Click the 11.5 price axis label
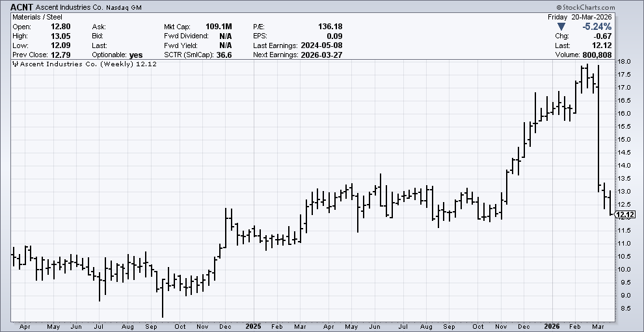 pyautogui.click(x=624, y=231)
